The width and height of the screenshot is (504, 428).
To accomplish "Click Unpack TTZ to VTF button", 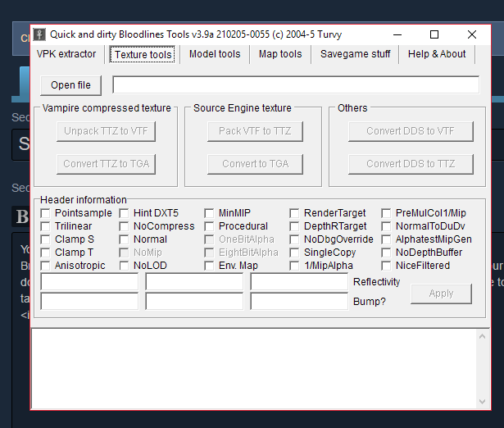I will pos(106,131).
